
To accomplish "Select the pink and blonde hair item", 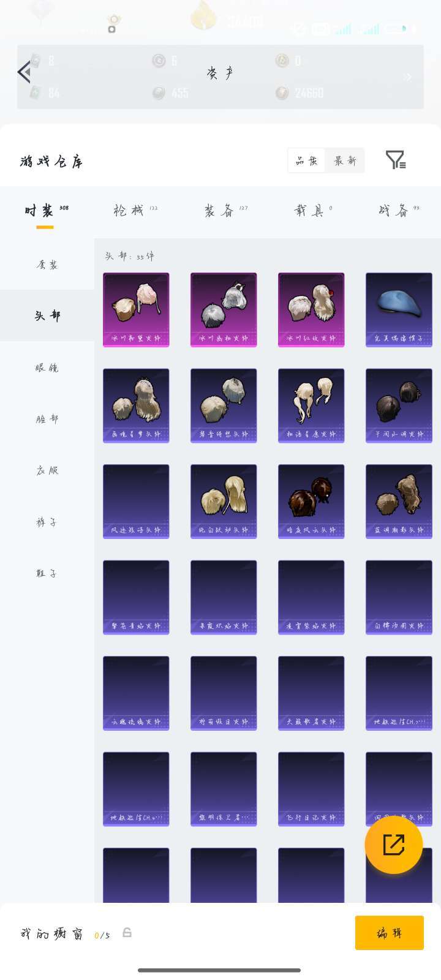I will pos(136,310).
